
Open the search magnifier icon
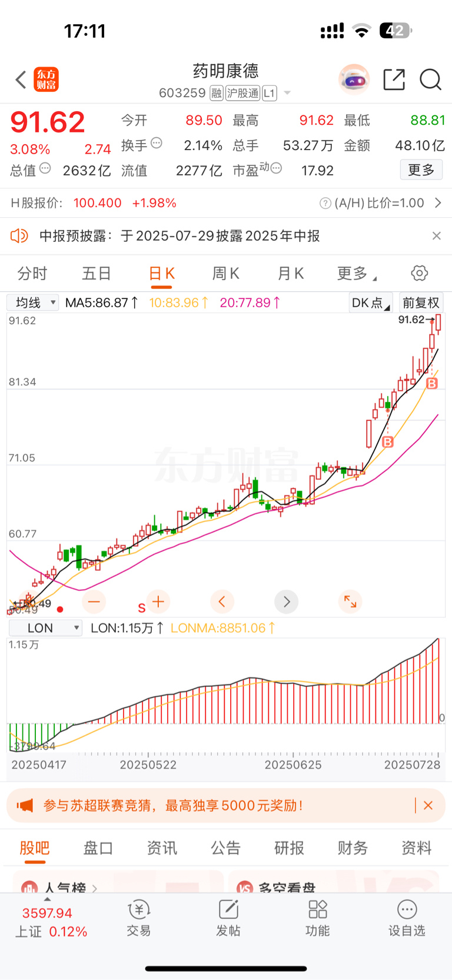430,79
